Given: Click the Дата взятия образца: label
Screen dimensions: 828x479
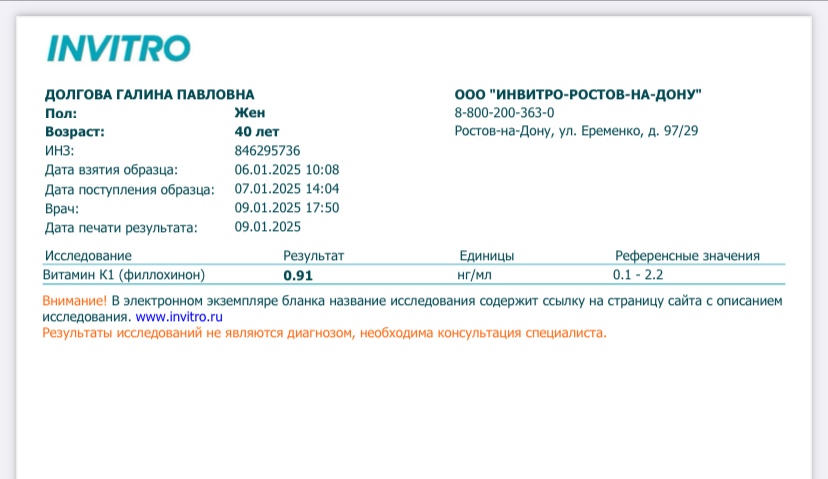Looking at the screenshot, I should click(111, 170).
